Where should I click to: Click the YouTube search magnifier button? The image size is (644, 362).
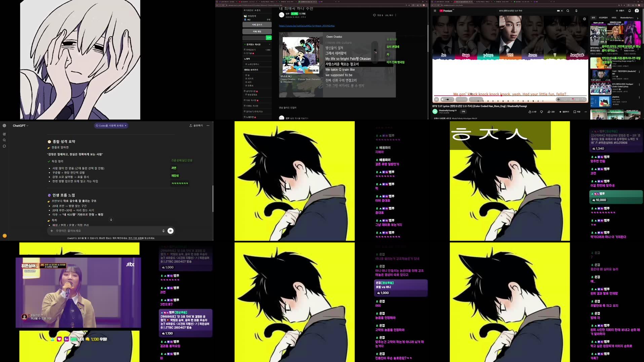coord(568,11)
